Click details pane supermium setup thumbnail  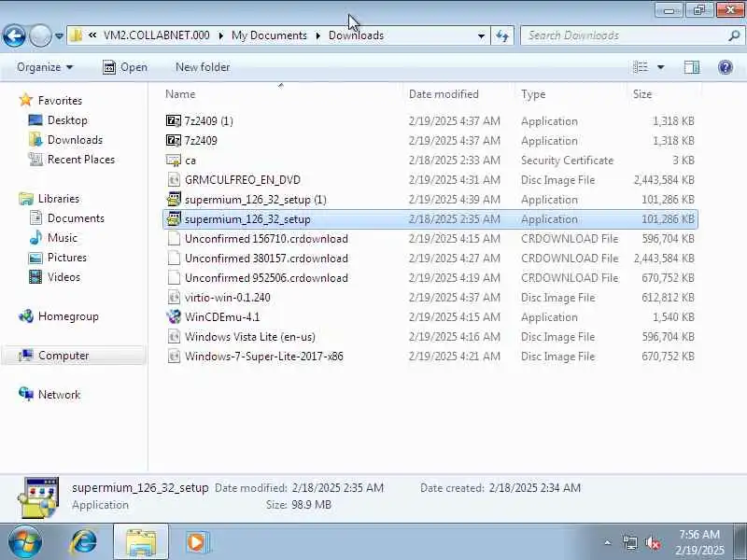[x=38, y=497]
